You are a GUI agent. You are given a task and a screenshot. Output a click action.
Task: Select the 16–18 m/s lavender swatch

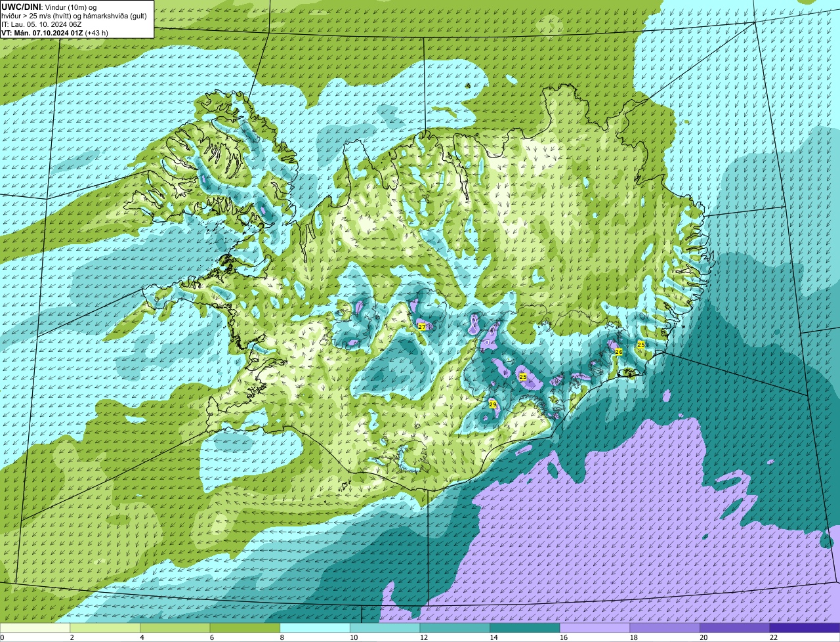point(595,628)
